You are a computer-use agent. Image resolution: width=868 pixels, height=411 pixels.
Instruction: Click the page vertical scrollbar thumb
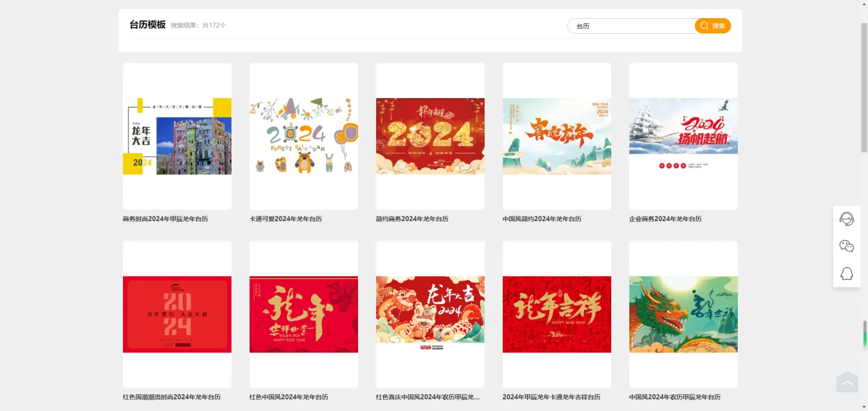point(864,87)
